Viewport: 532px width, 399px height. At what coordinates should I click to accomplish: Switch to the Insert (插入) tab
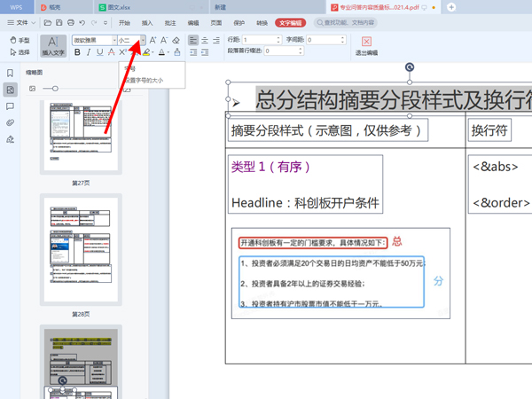pos(147,21)
